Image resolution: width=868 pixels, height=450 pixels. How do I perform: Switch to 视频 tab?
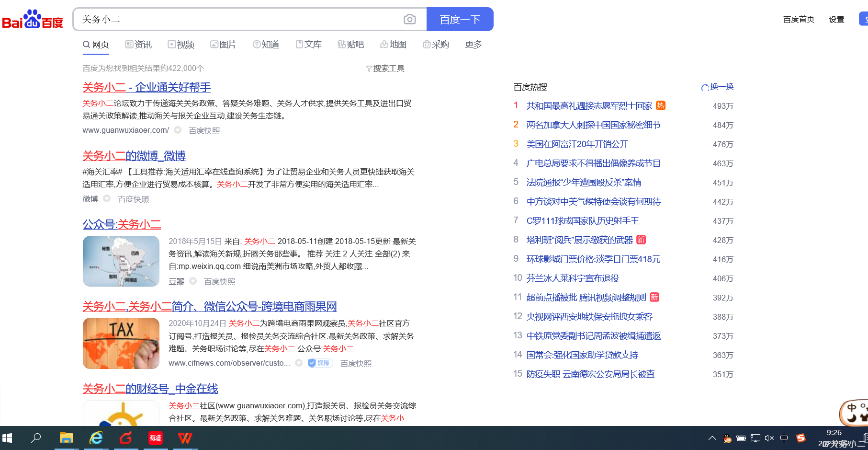[181, 45]
